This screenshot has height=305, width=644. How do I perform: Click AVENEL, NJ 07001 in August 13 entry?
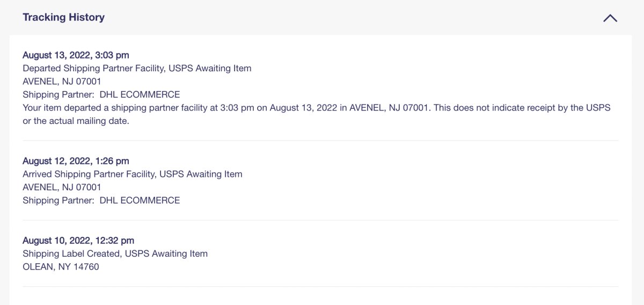[x=62, y=81]
